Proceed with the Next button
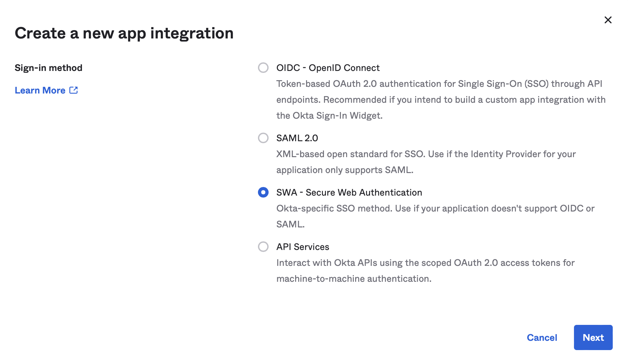Screen dimensions: 628x364 593,337
